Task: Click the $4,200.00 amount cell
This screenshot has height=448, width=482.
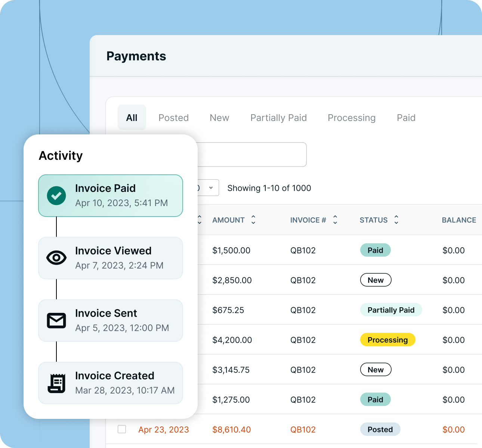Action: tap(232, 340)
